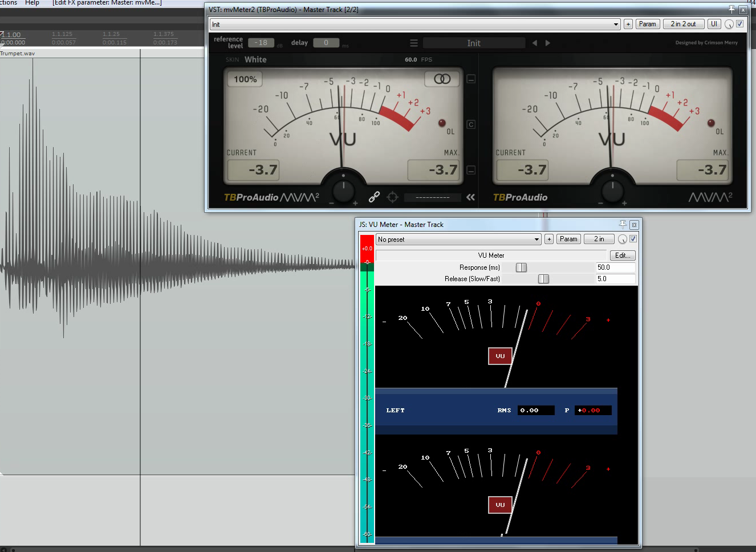Click the 100% scale button on left meter
Image resolution: width=756 pixels, height=552 pixels.
(x=245, y=79)
